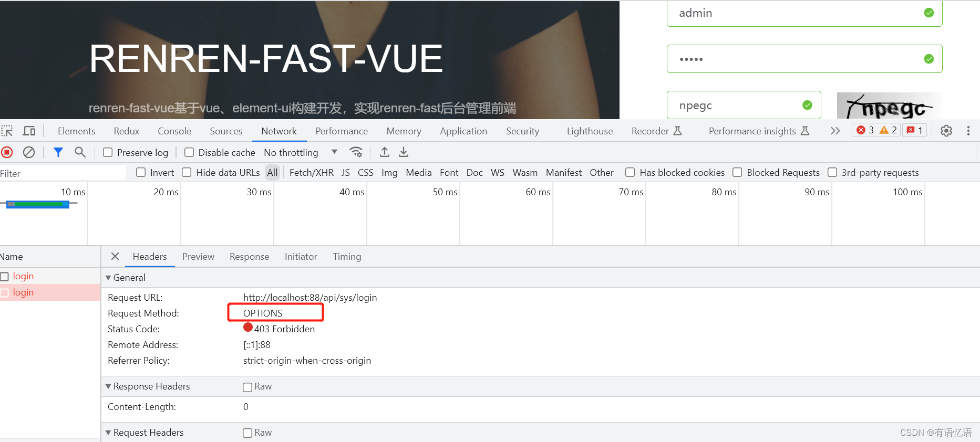Screen dimensions: 980x442
Task: Filter requests by Doc
Action: [x=474, y=173]
